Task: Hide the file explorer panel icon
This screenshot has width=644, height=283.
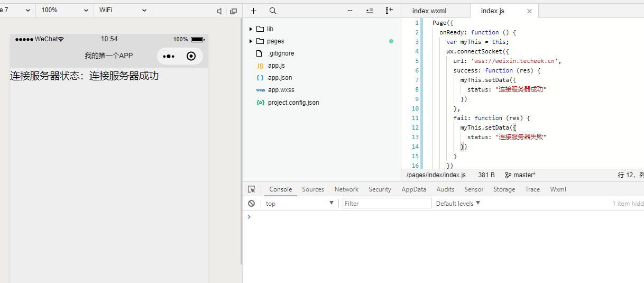Action: (389, 11)
